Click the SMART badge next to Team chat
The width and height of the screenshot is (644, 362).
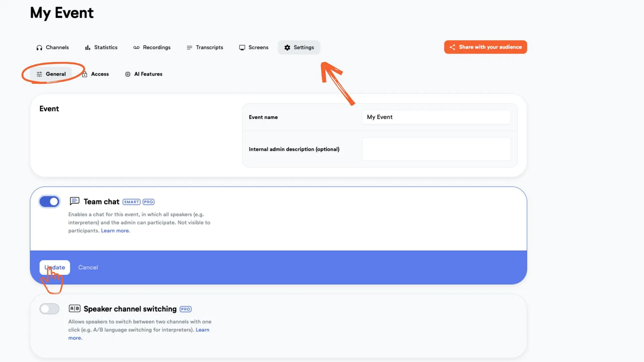pos(131,202)
